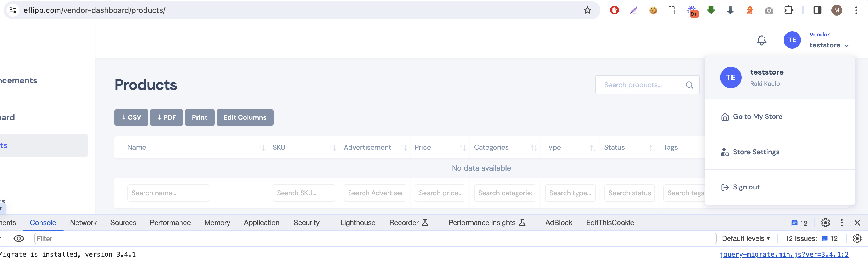The width and height of the screenshot is (868, 272).
Task: Switch to the Lighthouse tab in DevTools
Action: point(357,223)
